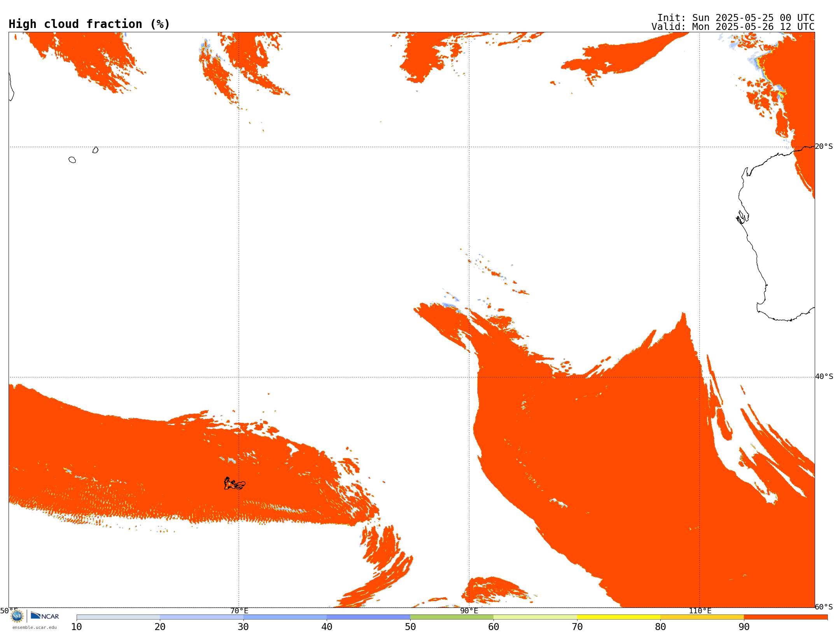
Task: Click the 40°S latitude label
Action: [824, 377]
